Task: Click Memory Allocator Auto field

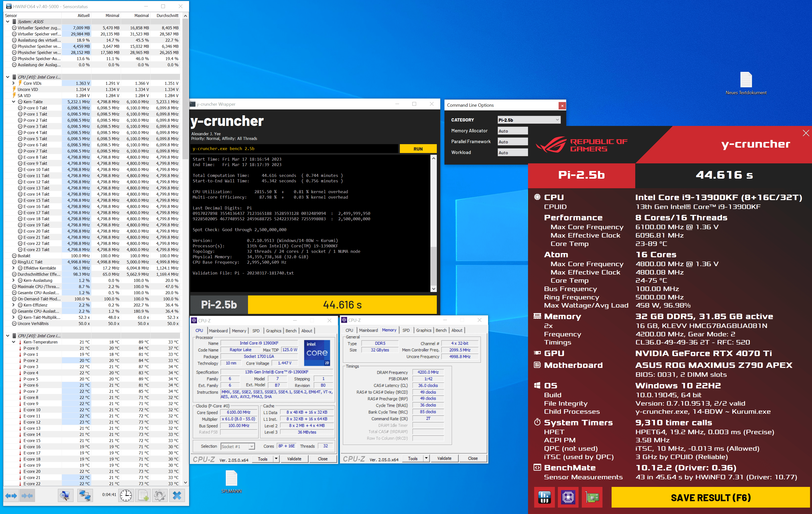Action: (x=512, y=131)
